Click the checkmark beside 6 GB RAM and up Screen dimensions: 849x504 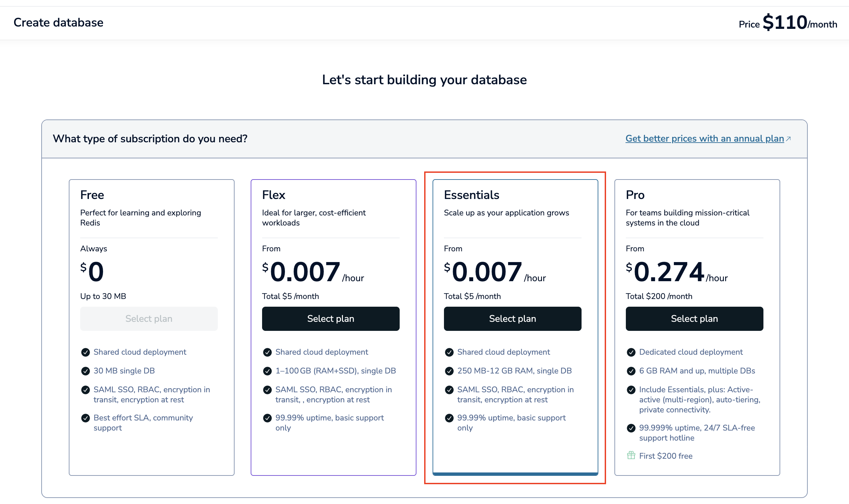coord(631,371)
